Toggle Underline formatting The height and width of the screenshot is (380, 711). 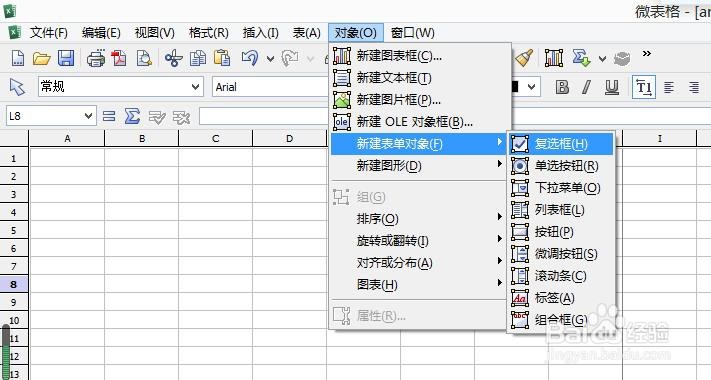click(x=612, y=88)
